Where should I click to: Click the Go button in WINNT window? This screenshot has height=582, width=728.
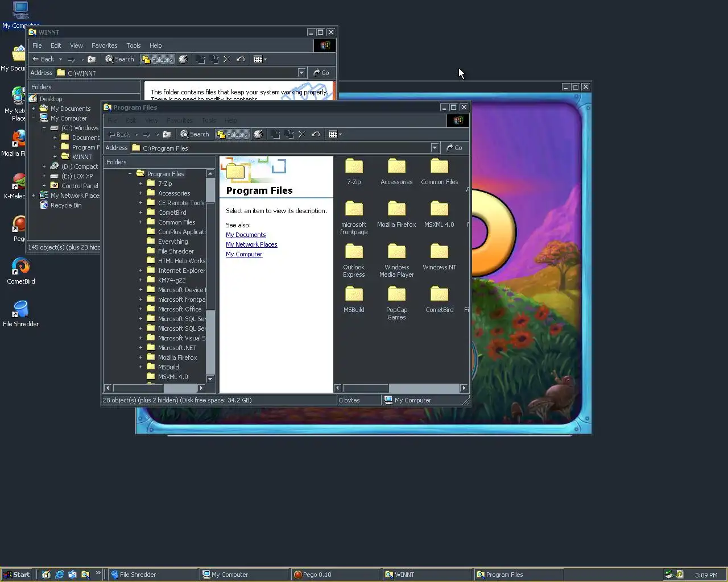(321, 73)
